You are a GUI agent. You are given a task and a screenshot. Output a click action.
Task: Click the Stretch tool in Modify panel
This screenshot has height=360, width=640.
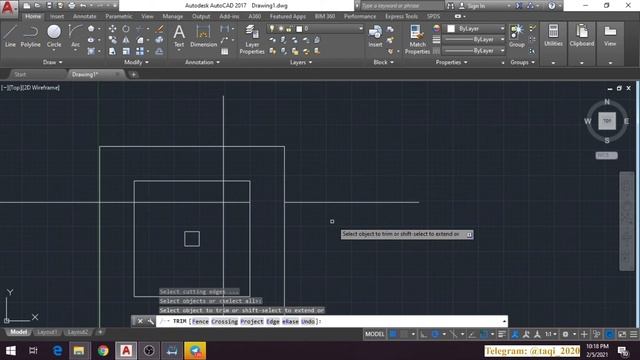click(112, 51)
